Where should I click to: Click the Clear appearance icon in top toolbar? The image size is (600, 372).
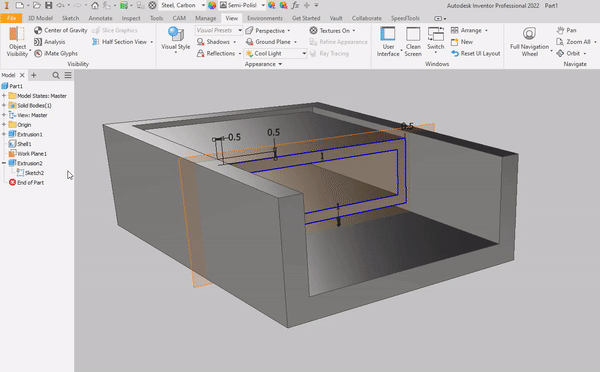(284, 5)
